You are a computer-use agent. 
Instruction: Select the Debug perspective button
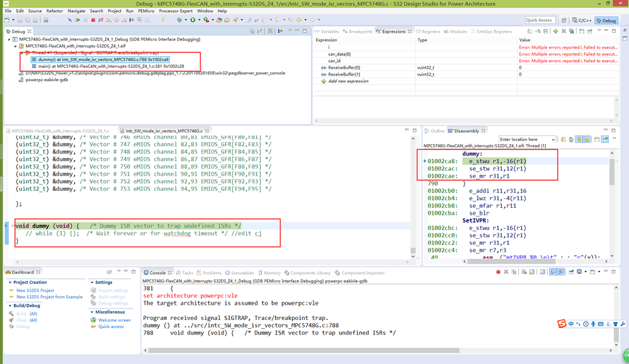point(606,20)
